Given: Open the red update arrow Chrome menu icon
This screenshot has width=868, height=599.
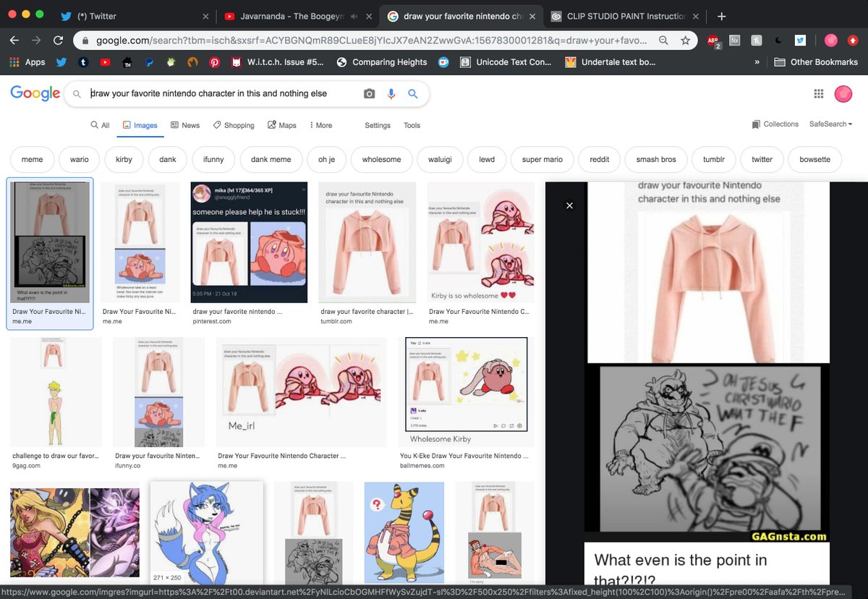Looking at the screenshot, I should point(852,41).
